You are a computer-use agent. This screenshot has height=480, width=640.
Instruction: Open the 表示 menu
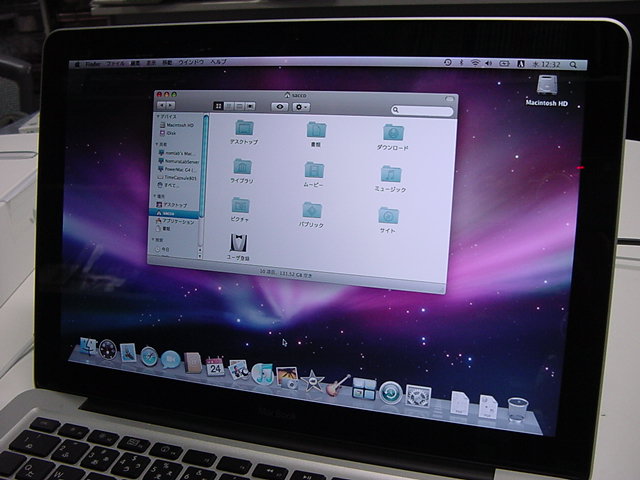click(x=151, y=63)
